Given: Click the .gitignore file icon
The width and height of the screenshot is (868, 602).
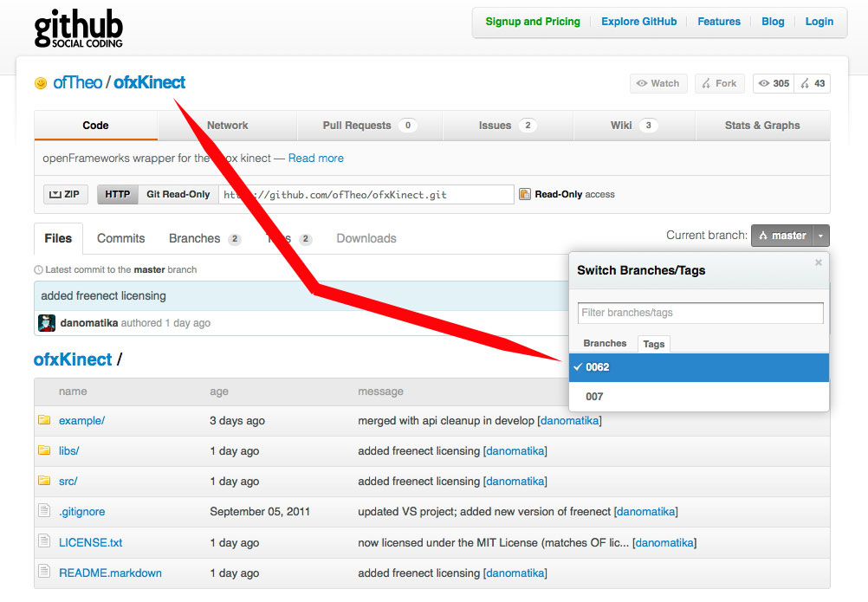Looking at the screenshot, I should (44, 511).
